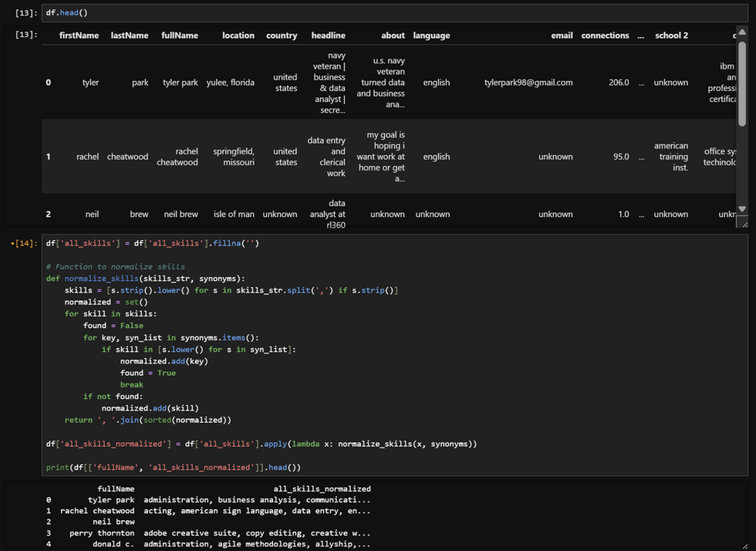This screenshot has width=756, height=551.
Task: Click the output resize handle corner icon
Action: click(x=743, y=222)
